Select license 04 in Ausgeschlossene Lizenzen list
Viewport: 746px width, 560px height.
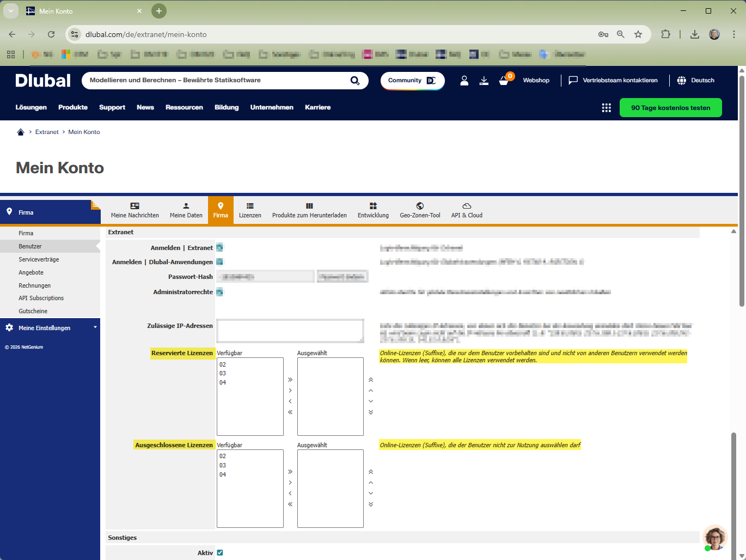tap(223, 474)
